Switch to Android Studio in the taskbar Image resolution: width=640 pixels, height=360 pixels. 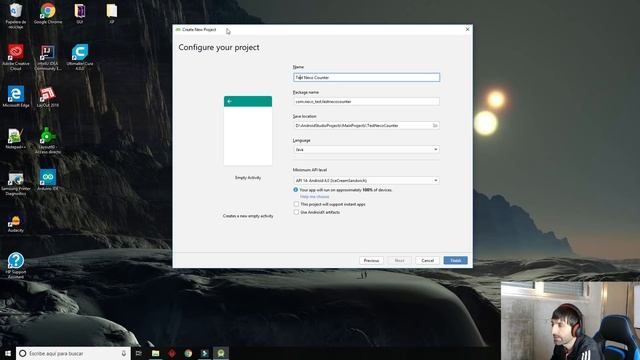click(221, 353)
